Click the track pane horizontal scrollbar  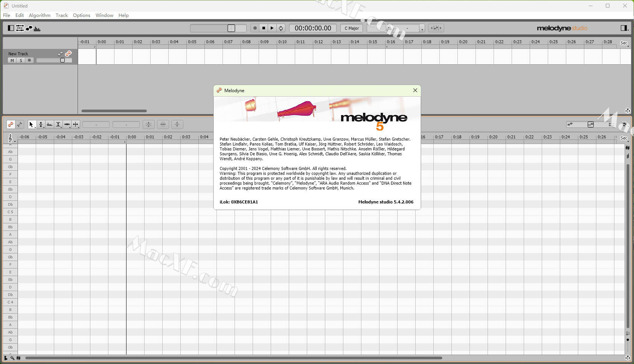coord(114,111)
